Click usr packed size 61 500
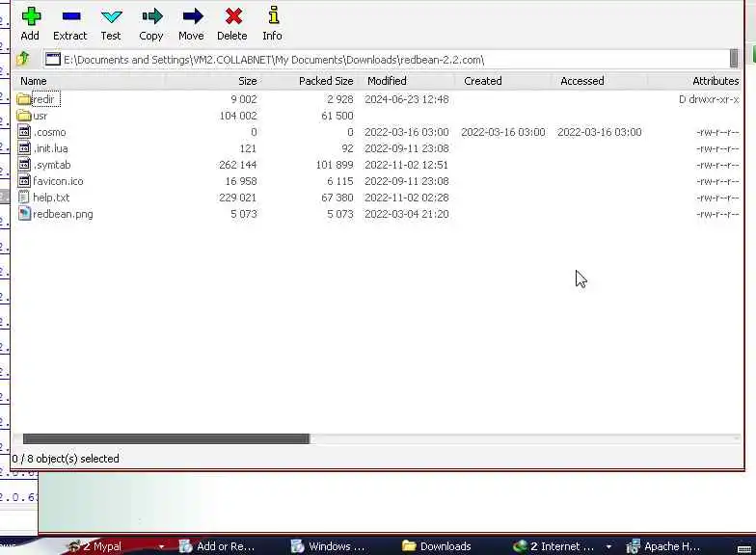The height and width of the screenshot is (555, 756). pyautogui.click(x=337, y=116)
